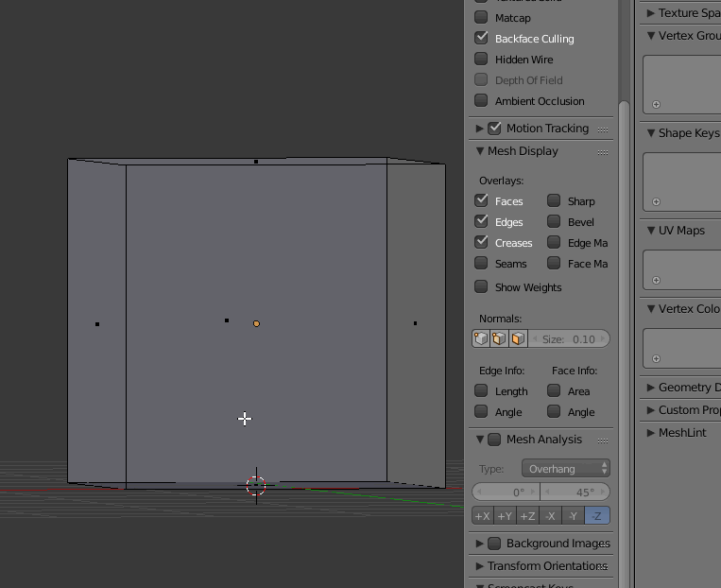This screenshot has height=588, width=721.
Task: Show loop normals icon
Action: [x=499, y=338]
